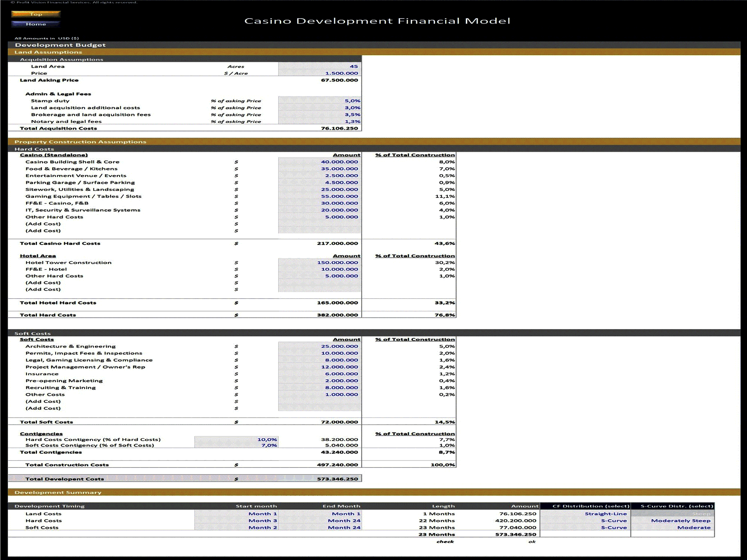Select Project Management / Owner's Rep amount
The height and width of the screenshot is (560, 747).
[x=319, y=367]
